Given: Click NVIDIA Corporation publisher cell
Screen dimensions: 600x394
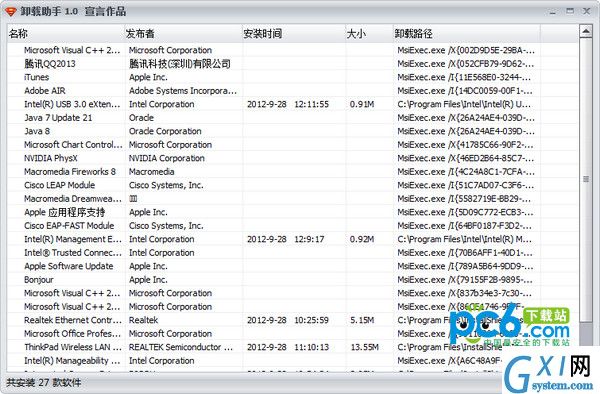Looking at the screenshot, I should pos(166,158).
